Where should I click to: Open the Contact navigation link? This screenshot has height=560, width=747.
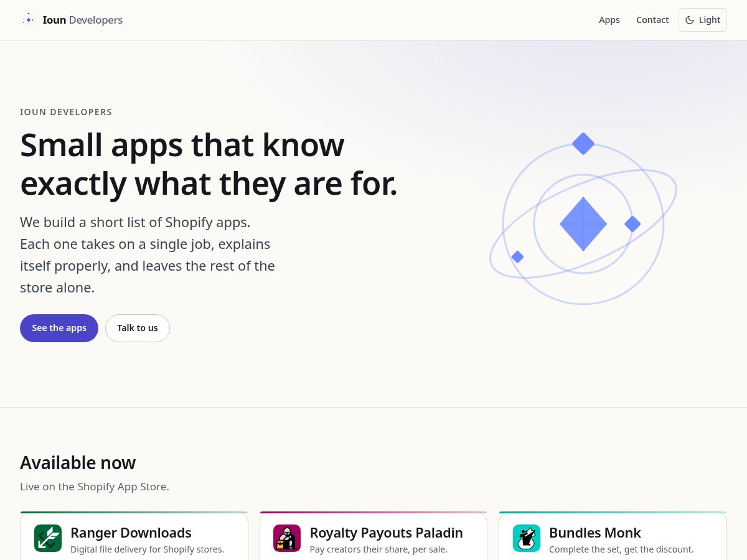652,20
